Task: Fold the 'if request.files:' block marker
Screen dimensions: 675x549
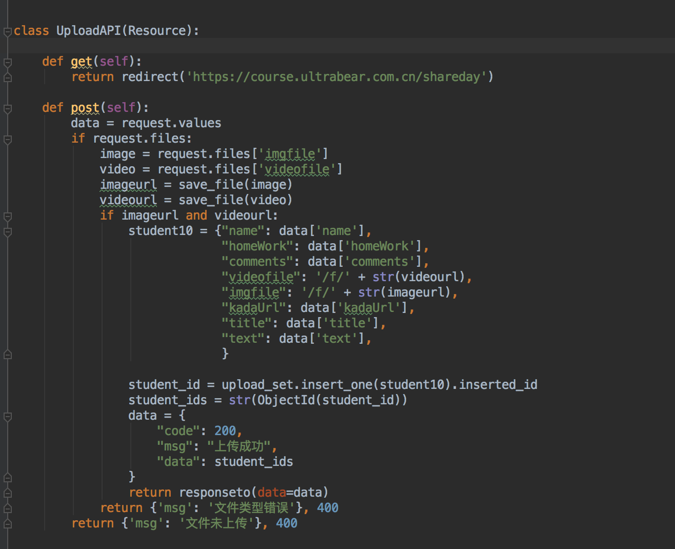Action: pos(7,139)
